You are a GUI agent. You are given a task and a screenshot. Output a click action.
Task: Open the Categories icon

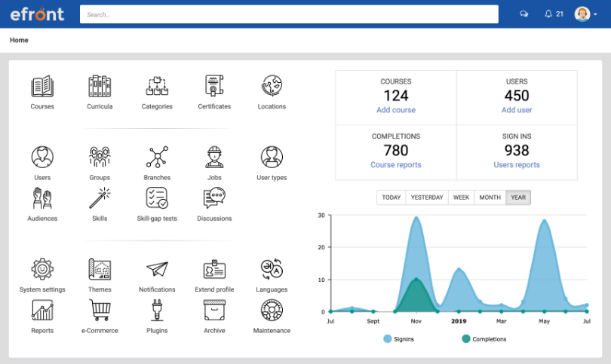(157, 86)
